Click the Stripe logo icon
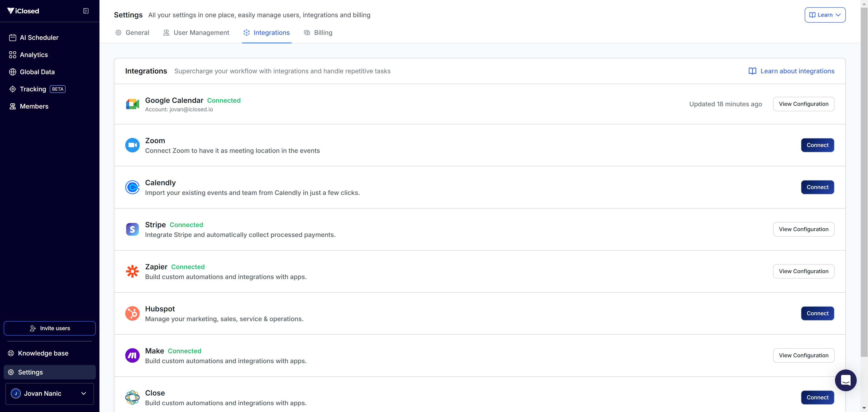 132,229
